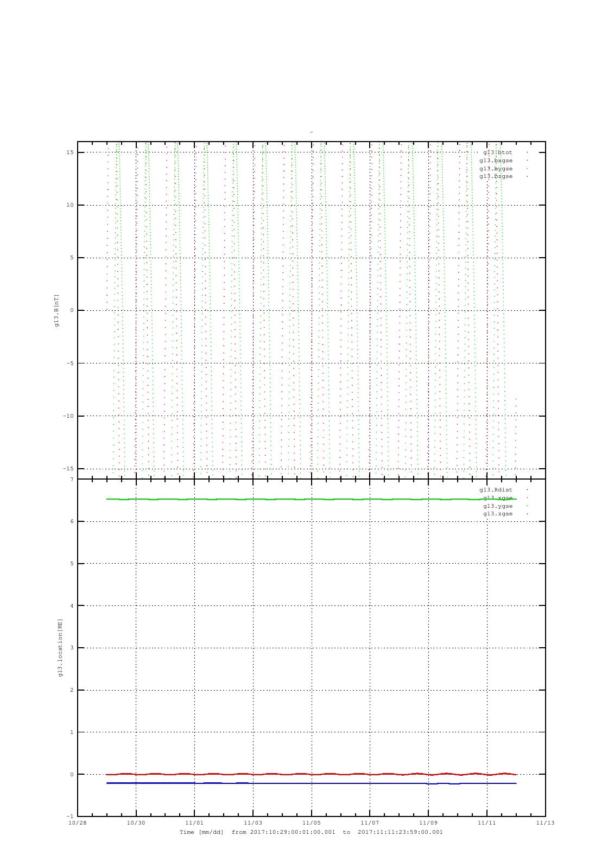The image size is (614, 868).
Task: Click the red line near zero in location plot
Action: 312,774
